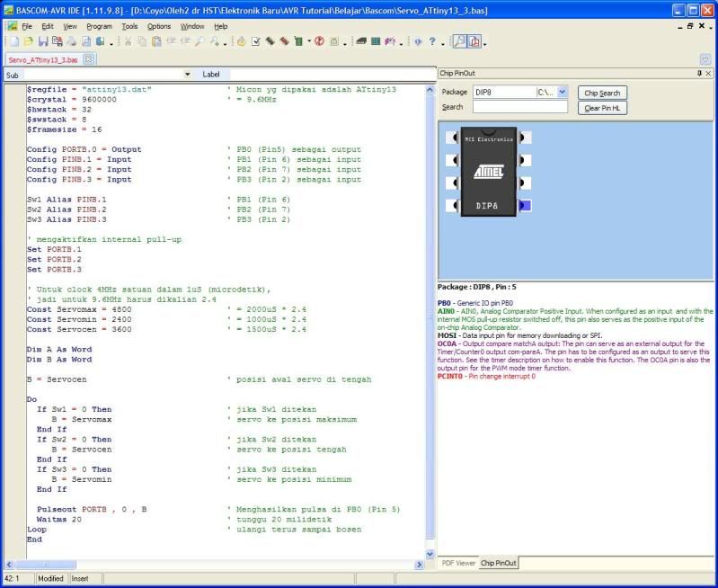Click the editor vertical scrollbar up arrow
Image resolution: width=718 pixels, height=588 pixels.
430,90
